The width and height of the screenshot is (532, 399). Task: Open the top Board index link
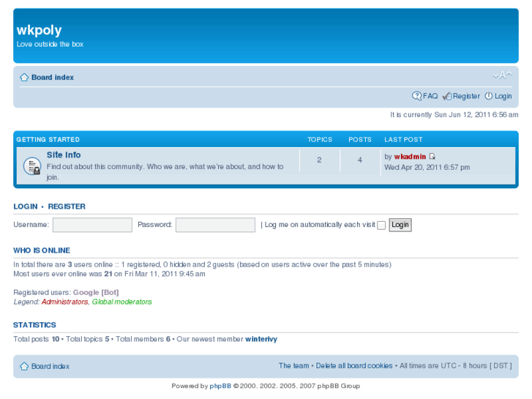[53, 78]
